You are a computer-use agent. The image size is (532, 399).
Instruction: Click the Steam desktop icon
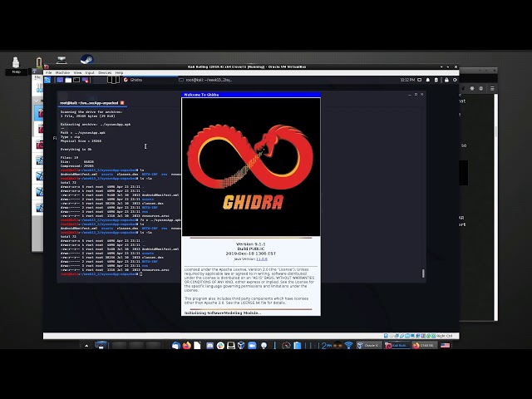pos(86,60)
